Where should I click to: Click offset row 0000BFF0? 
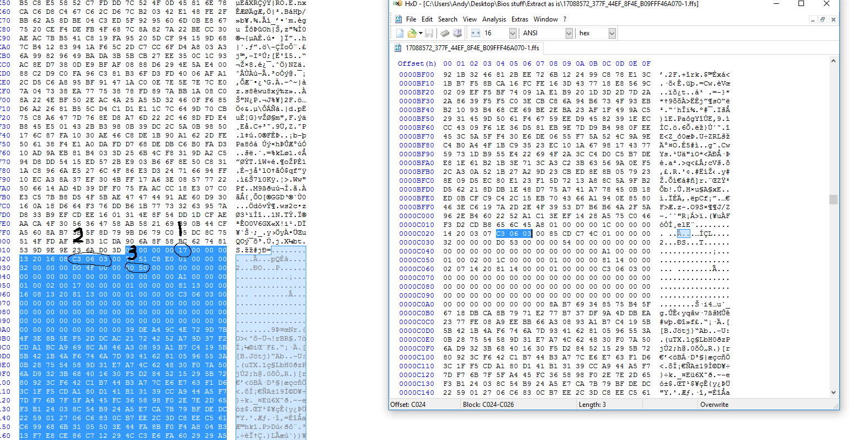tap(417, 207)
